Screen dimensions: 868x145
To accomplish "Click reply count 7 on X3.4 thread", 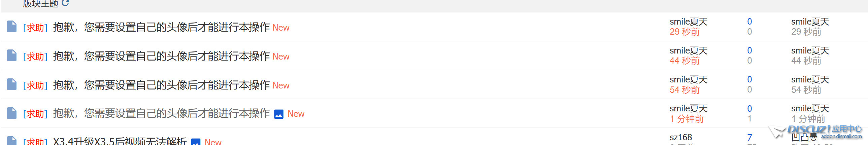I will (x=749, y=137).
